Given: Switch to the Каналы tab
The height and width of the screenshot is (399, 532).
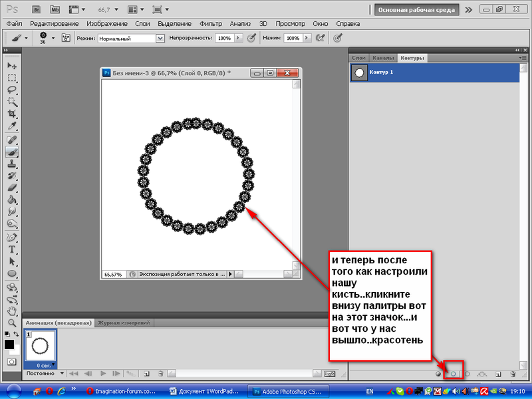Looking at the screenshot, I should click(383, 58).
